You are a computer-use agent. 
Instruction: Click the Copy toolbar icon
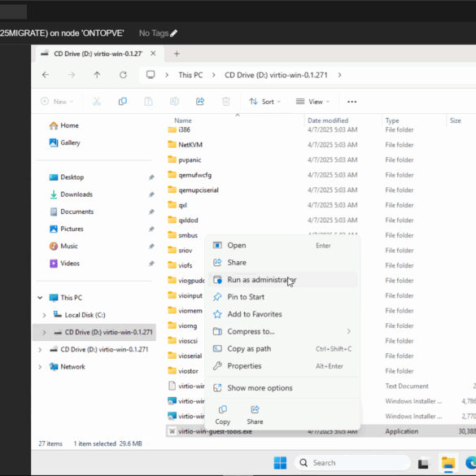122,102
